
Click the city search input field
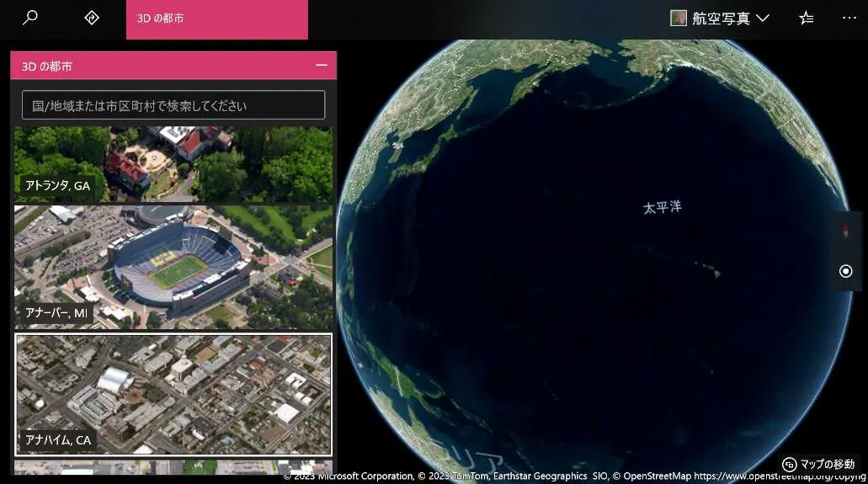[173, 105]
